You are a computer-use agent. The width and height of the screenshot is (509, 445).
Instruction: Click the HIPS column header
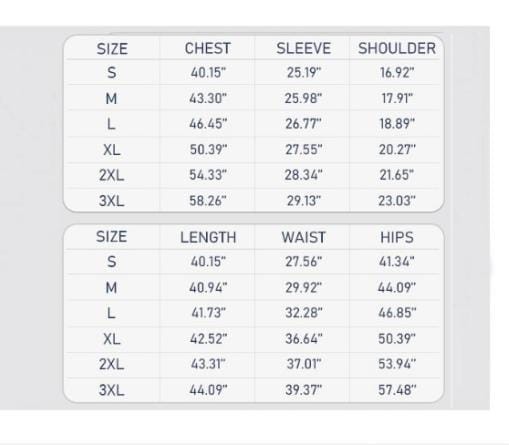coord(397,237)
